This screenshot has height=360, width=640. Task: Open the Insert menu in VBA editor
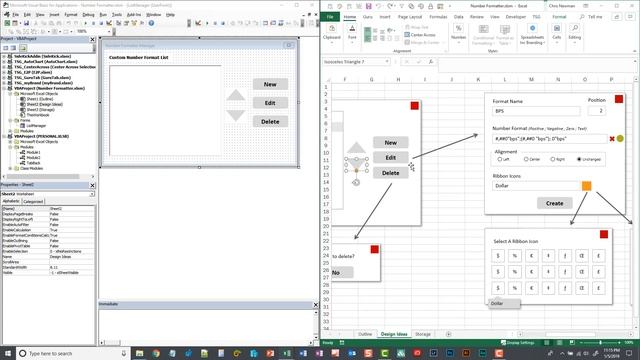[54, 15]
